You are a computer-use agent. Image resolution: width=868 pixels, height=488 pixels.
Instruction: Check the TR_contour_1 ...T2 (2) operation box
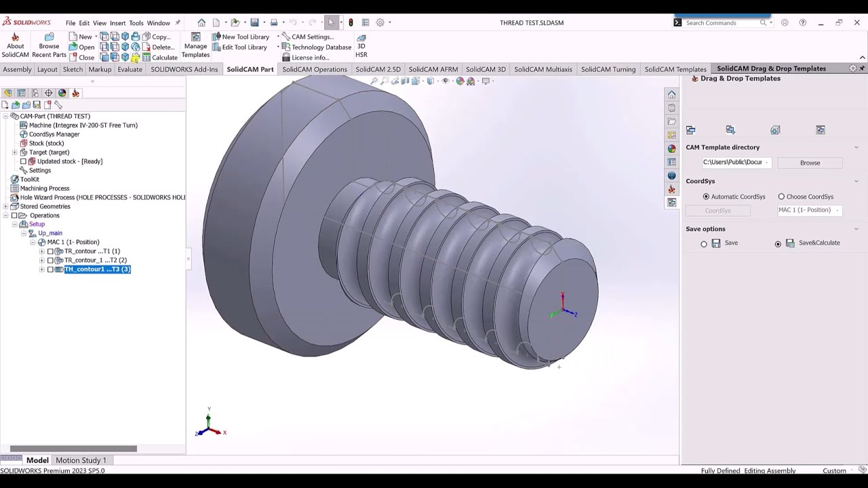(x=50, y=260)
